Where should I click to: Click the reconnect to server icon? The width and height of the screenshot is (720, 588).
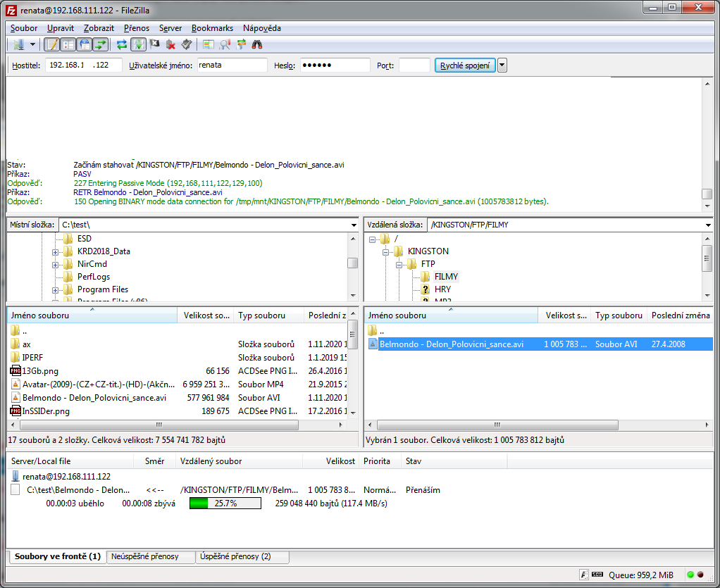pyautogui.click(x=187, y=44)
